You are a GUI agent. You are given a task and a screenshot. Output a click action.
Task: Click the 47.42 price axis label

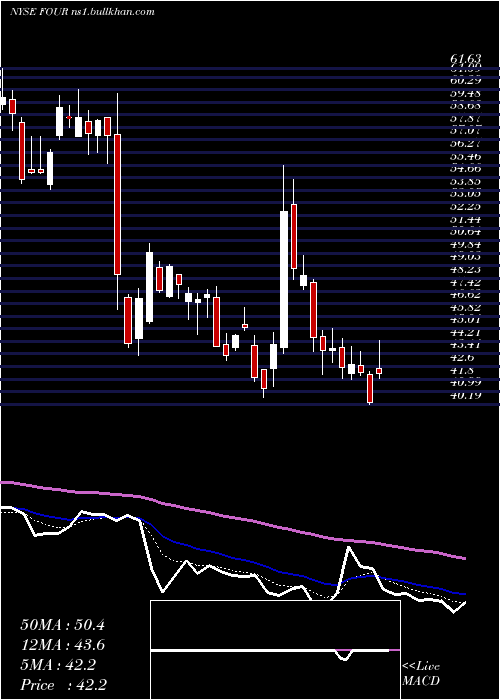[466, 282]
